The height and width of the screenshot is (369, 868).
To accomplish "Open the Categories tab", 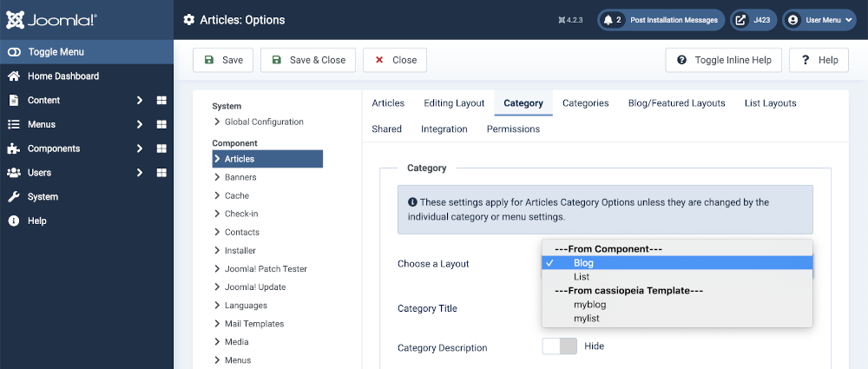I will click(x=586, y=103).
